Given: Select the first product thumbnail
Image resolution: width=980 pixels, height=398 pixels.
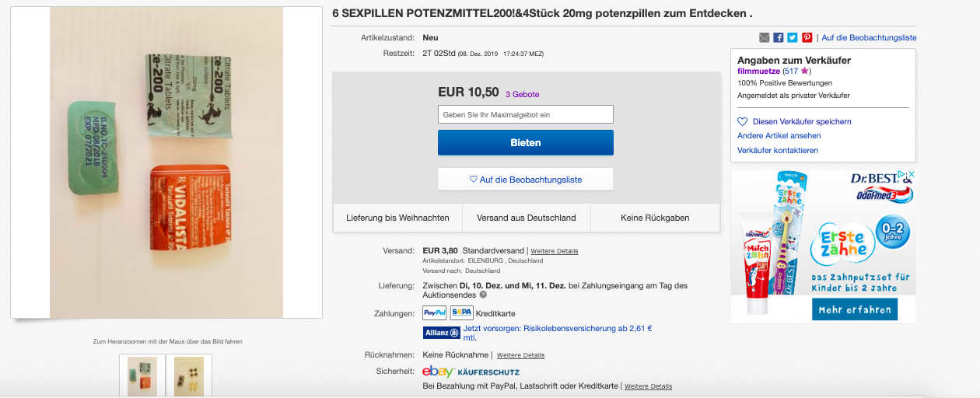Looking at the screenshot, I should (142, 376).
